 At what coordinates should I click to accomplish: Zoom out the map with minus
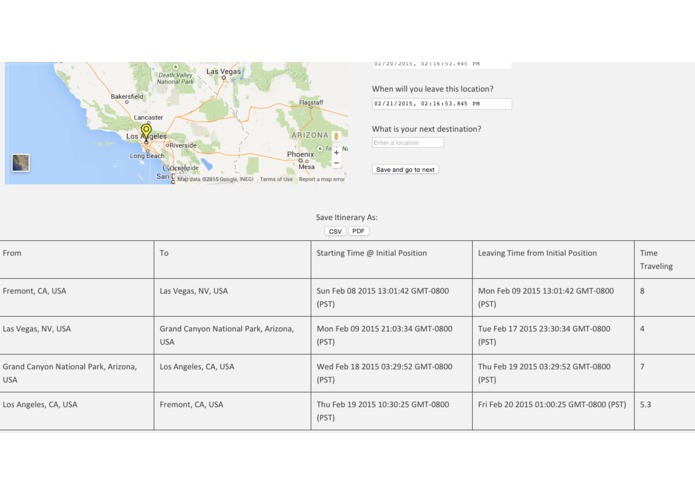click(x=336, y=163)
